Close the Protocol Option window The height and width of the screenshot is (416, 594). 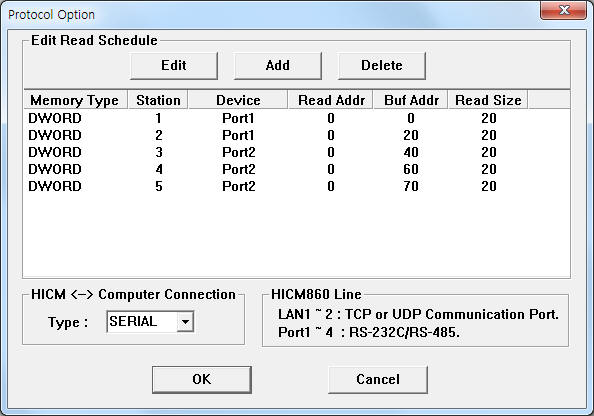564,10
